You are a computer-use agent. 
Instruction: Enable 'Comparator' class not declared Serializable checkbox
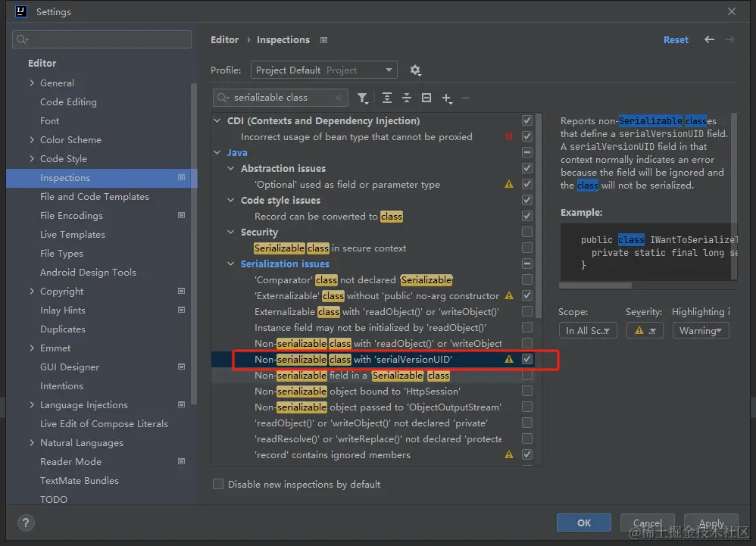(527, 279)
